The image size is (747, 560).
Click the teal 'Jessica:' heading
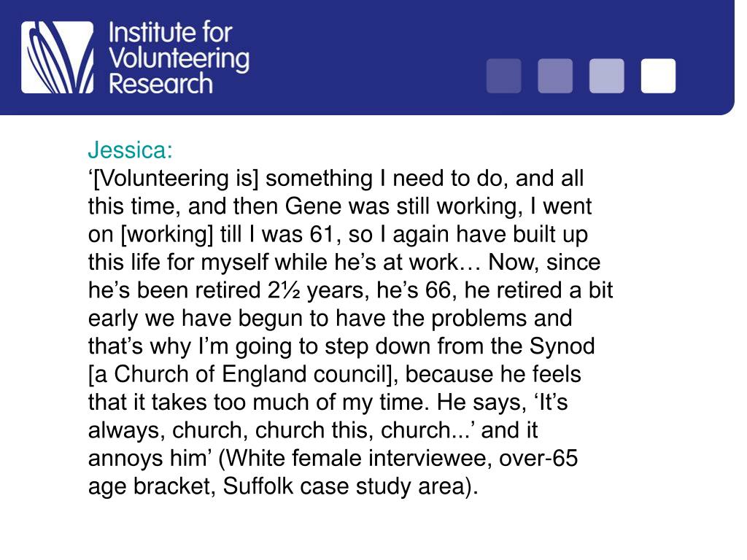[x=130, y=150]
